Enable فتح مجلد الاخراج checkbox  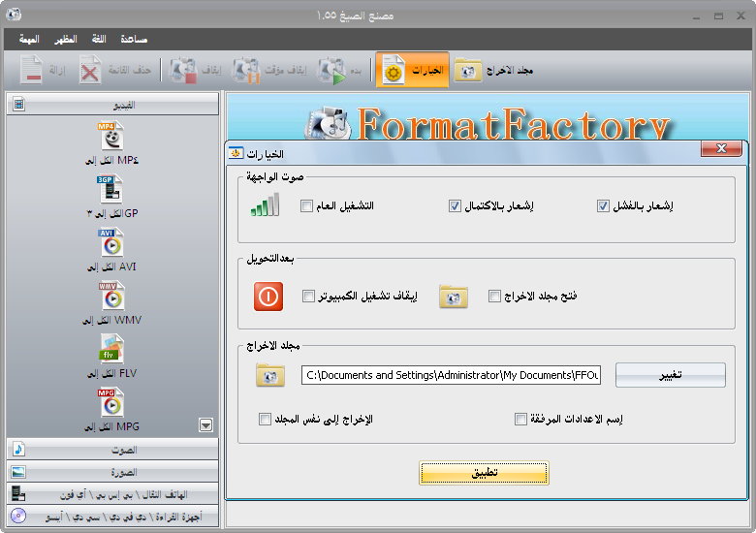pos(494,296)
